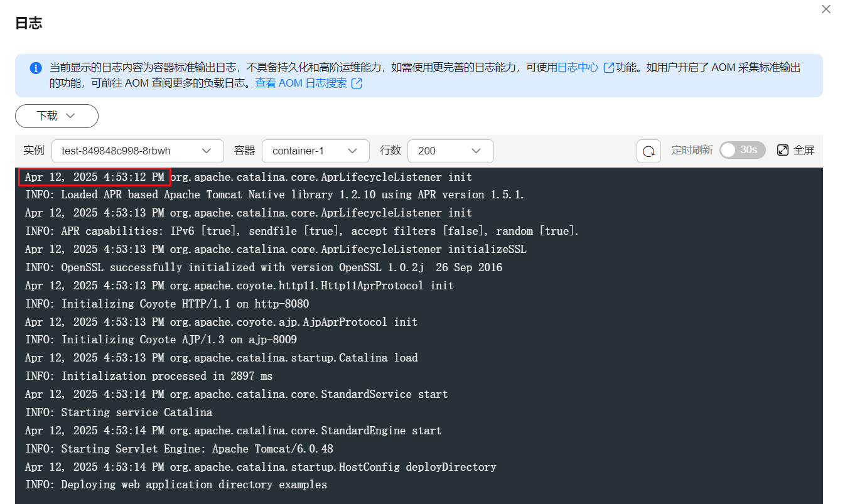Click log line 'OpenSSL successfully initialized'
845x504 pixels.
click(x=264, y=267)
